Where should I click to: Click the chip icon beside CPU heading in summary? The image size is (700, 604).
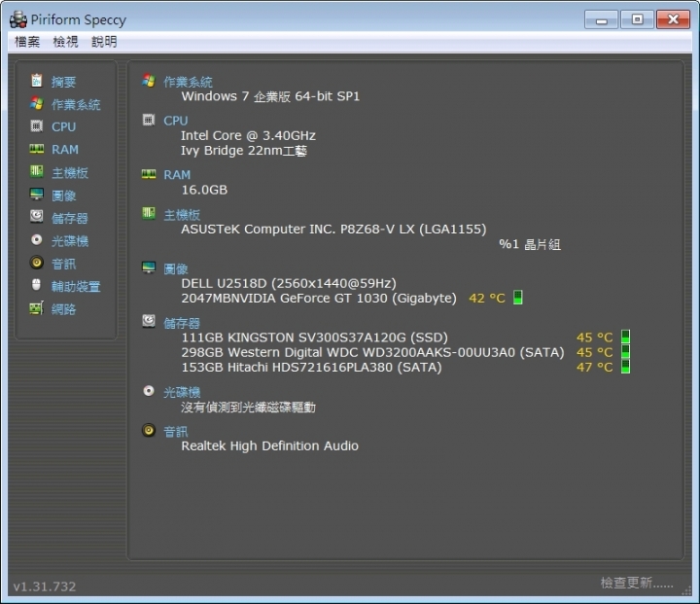(x=149, y=120)
